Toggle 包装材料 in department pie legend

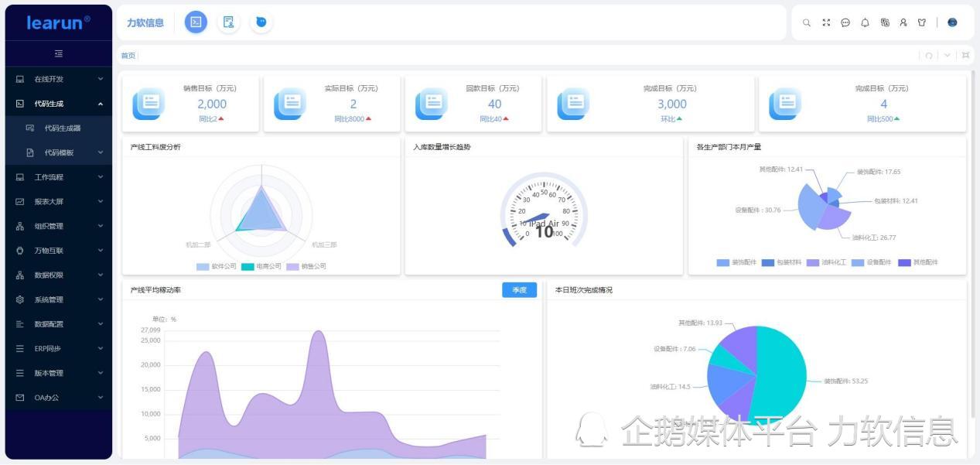tap(782, 262)
